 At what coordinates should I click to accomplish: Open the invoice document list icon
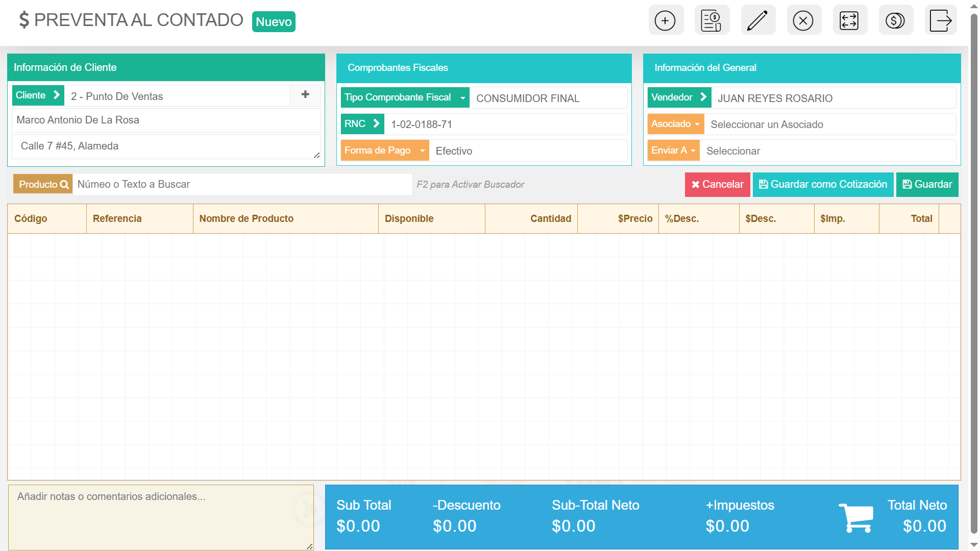tap(711, 21)
